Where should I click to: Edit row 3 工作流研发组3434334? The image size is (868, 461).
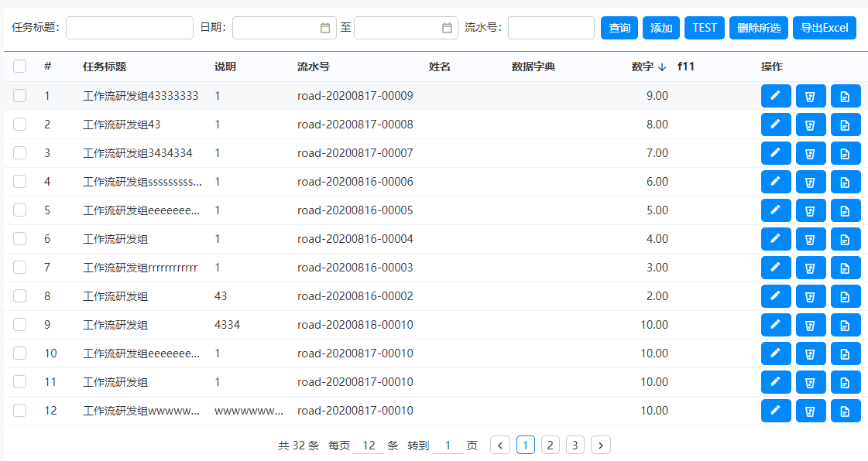776,153
